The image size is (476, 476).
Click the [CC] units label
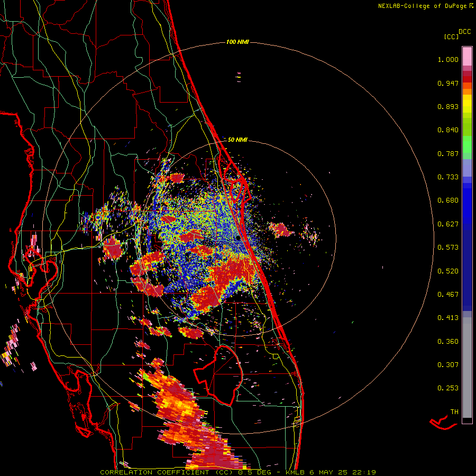coord(451,36)
